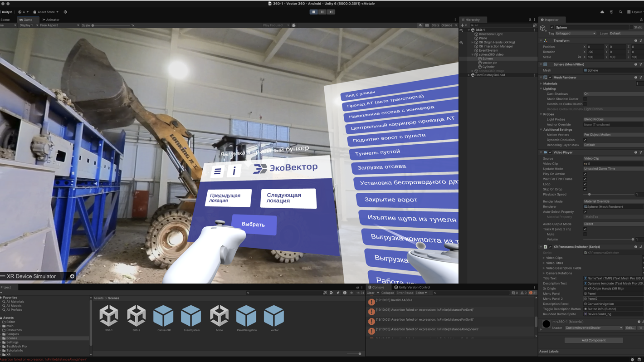Screen dimensions: 644x362
Task: Uncheck the Play On Awake checkbox
Action: click(x=585, y=174)
